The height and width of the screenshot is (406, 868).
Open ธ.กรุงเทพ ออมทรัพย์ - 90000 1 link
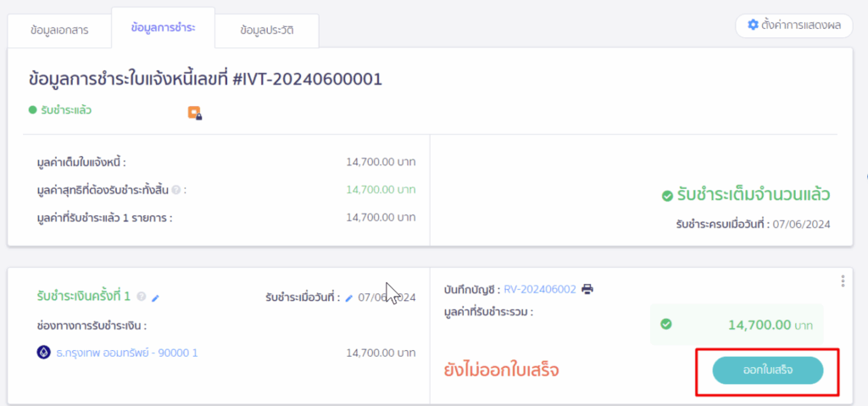127,353
